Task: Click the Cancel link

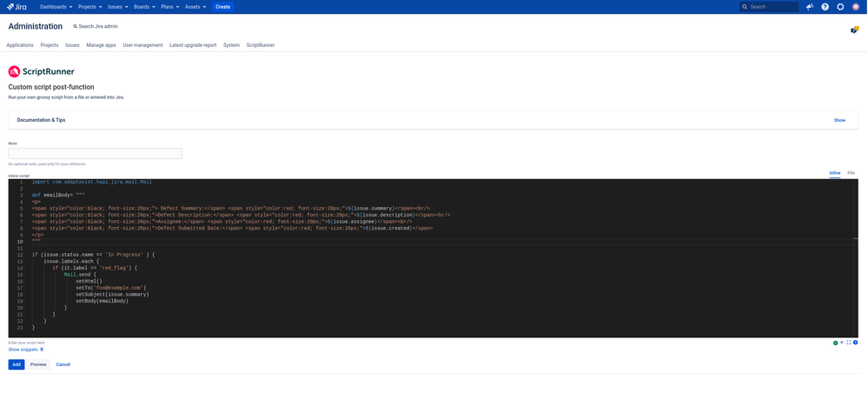Action: click(x=63, y=364)
